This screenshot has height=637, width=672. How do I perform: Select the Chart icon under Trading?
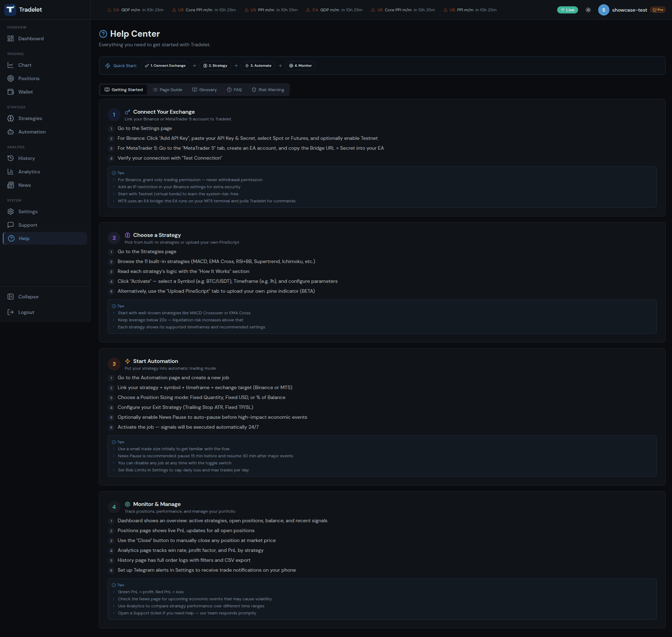point(11,65)
